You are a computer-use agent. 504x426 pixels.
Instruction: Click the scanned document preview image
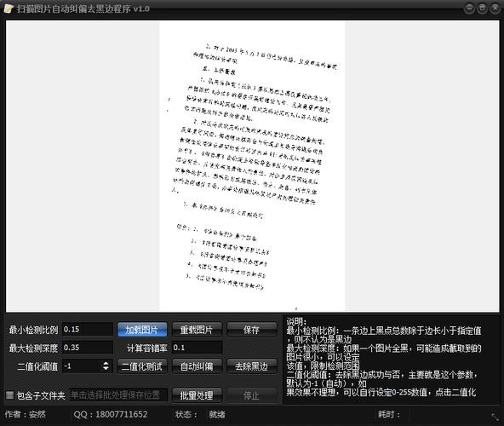point(252,165)
